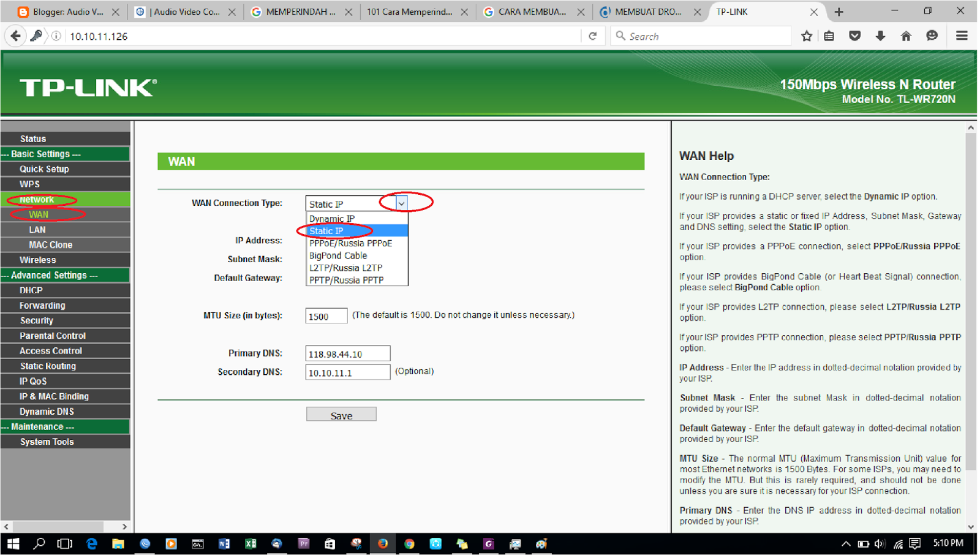Close the Blogger: Audio V... tab
This screenshot has height=558, width=980.
coord(115,12)
